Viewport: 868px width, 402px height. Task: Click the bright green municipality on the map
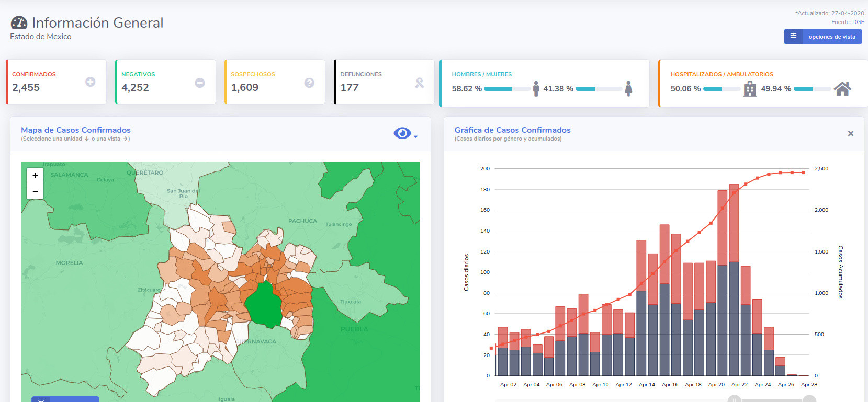pos(264,306)
